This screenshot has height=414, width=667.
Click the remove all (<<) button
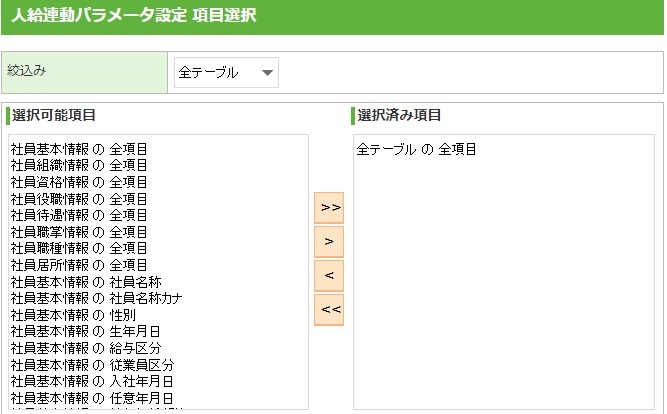[x=329, y=309]
